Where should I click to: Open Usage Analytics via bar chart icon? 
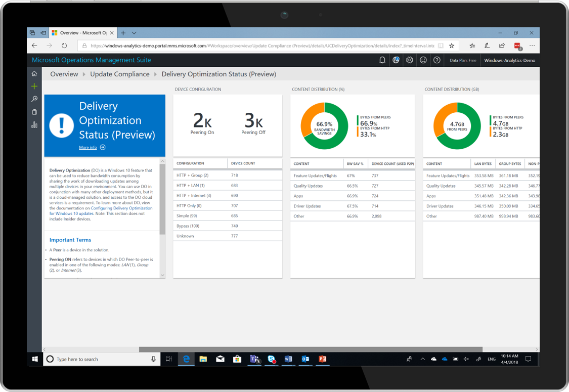coord(34,124)
